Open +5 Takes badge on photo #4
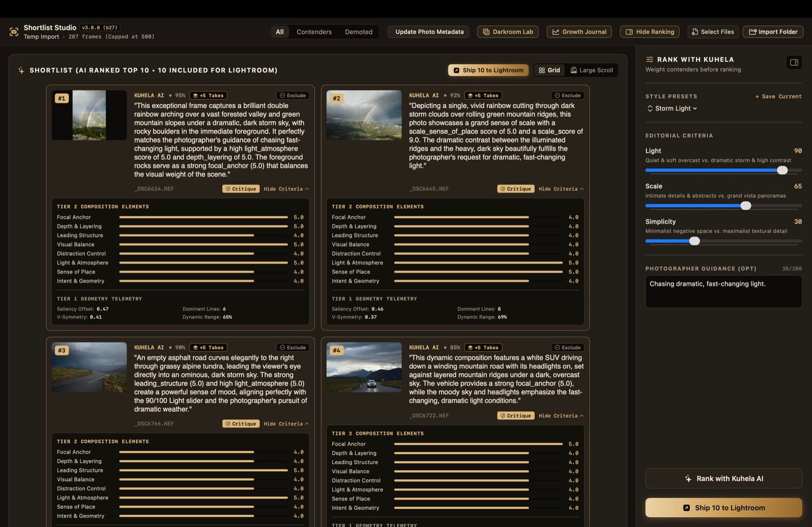 (483, 348)
